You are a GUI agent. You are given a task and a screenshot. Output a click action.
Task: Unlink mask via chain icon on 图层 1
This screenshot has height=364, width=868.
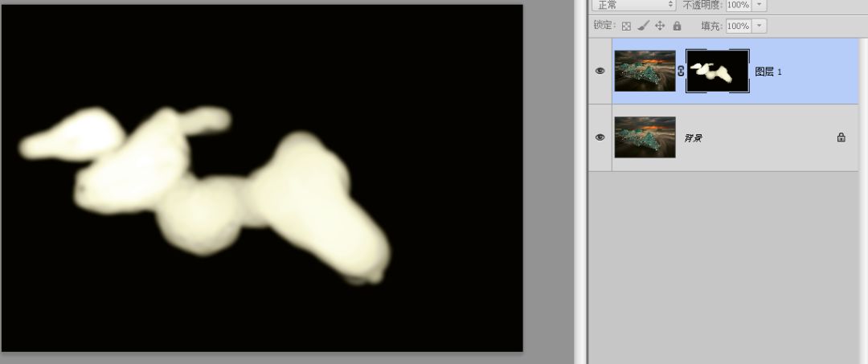681,71
